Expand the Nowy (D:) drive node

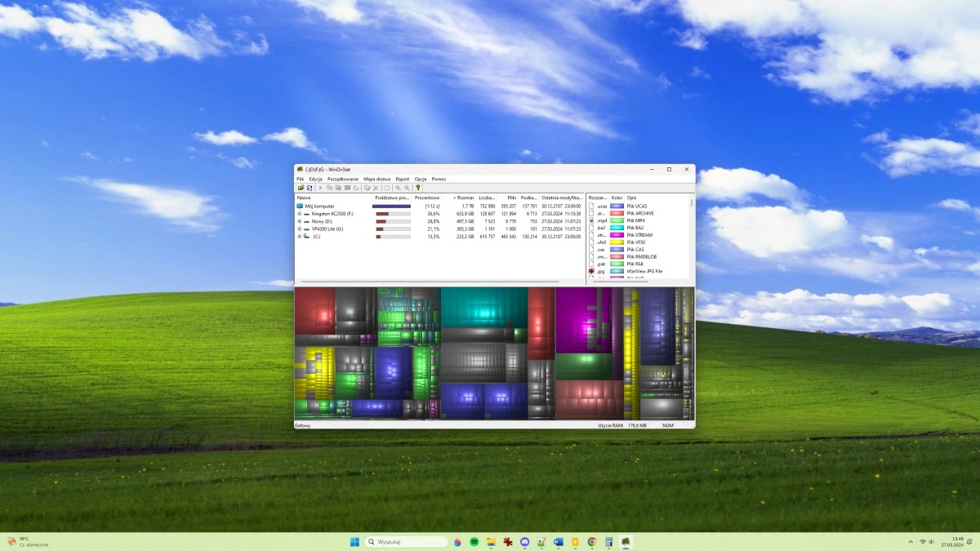(299, 221)
